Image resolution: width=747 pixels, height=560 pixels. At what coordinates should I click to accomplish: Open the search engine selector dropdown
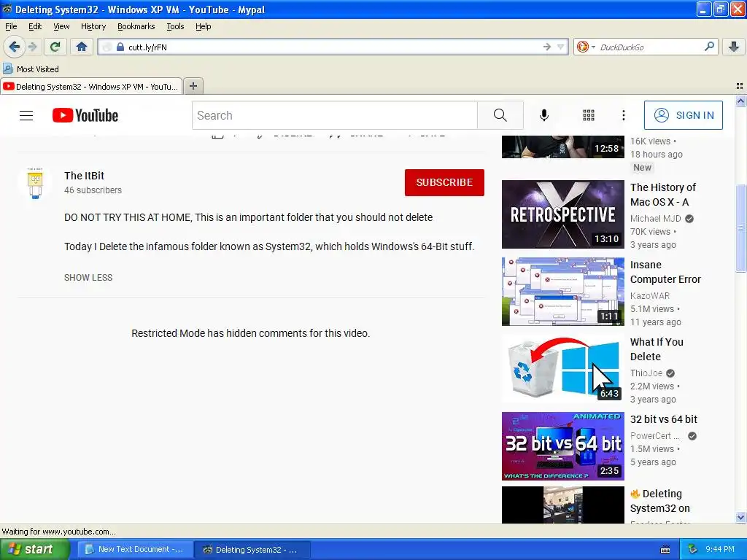tap(586, 47)
